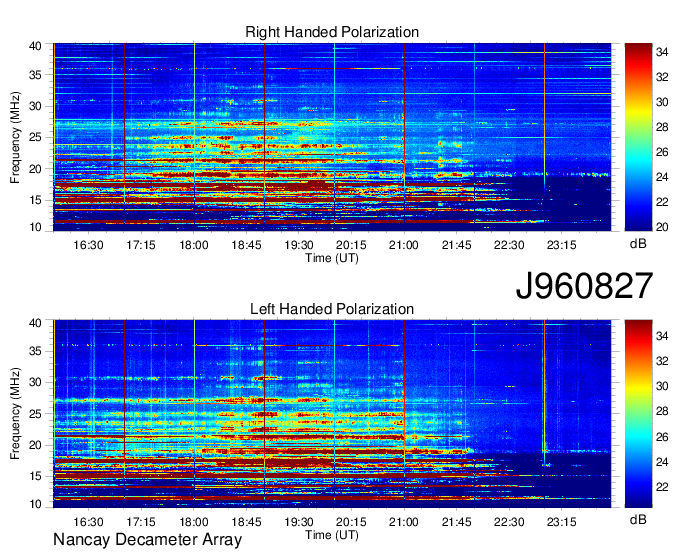Click the 19:30 time tick of Left Handed plot
Image resolution: width=680 pixels, height=552 pixels.
click(x=299, y=522)
